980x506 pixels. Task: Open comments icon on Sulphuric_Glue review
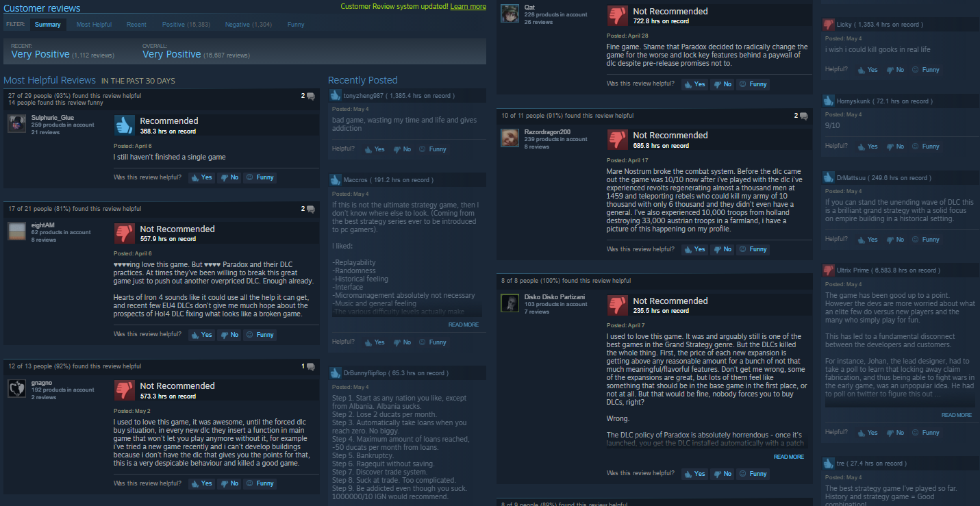(311, 96)
